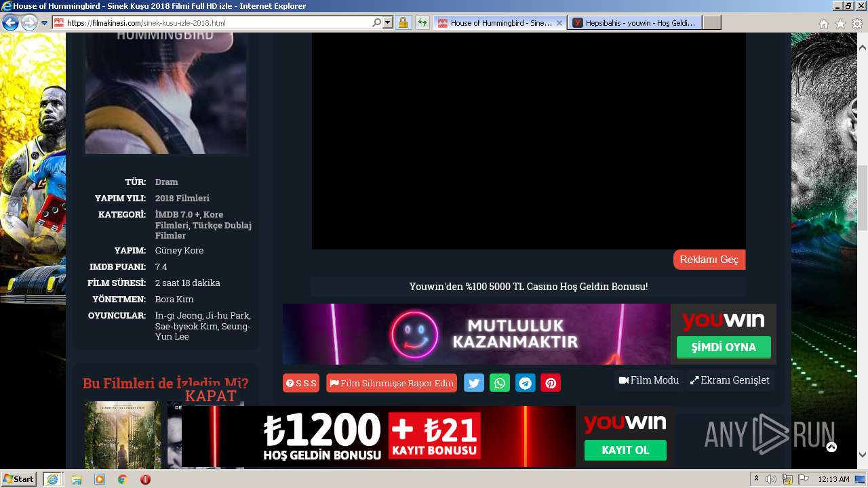Image resolution: width=868 pixels, height=488 pixels.
Task: Share the film on Twitter
Action: point(474,383)
